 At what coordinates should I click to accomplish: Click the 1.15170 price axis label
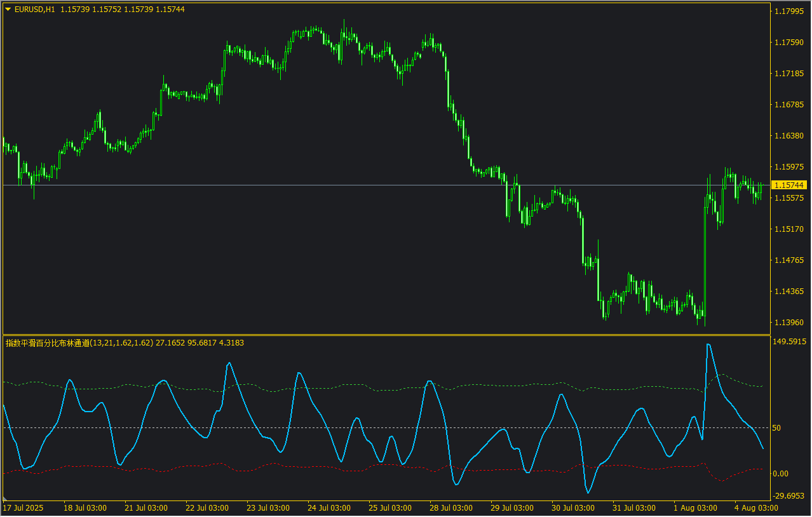790,229
